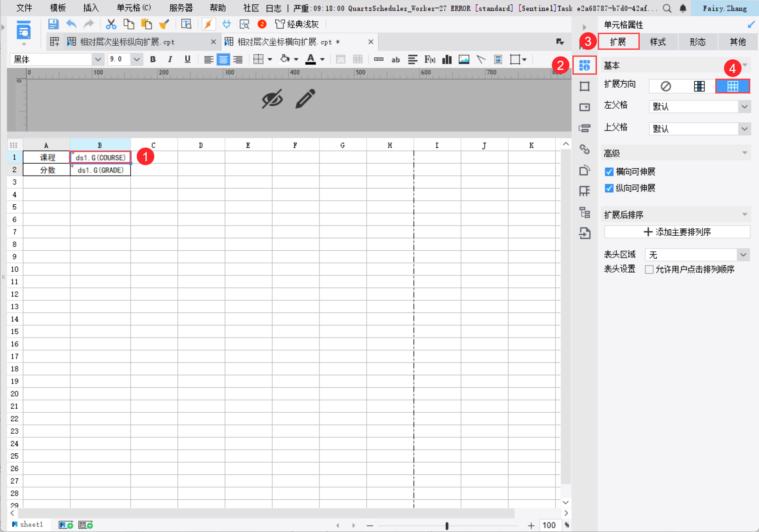
Task: Open the cell attributes grid icon
Action: (x=585, y=66)
